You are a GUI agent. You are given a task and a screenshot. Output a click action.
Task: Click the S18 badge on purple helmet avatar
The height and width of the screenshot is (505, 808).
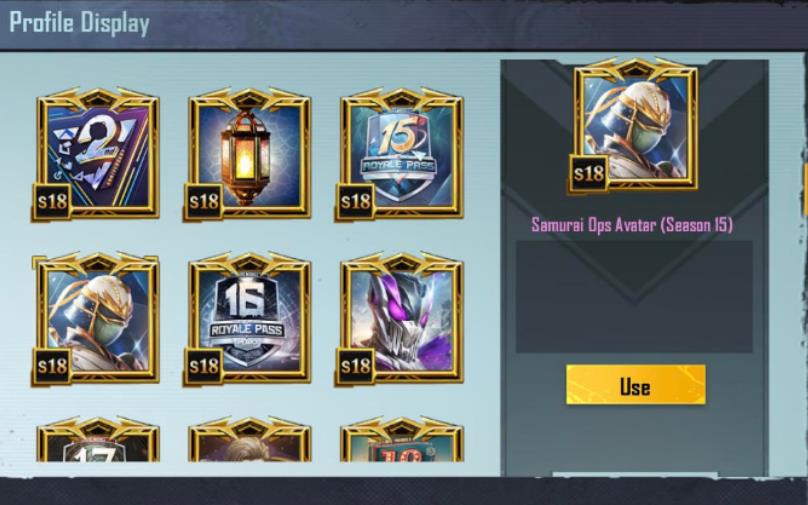click(356, 366)
